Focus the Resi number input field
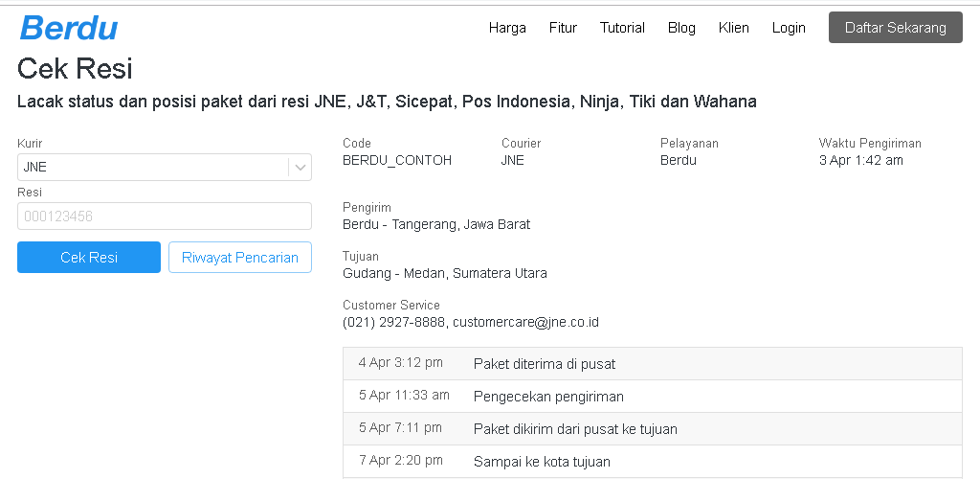 point(165,217)
